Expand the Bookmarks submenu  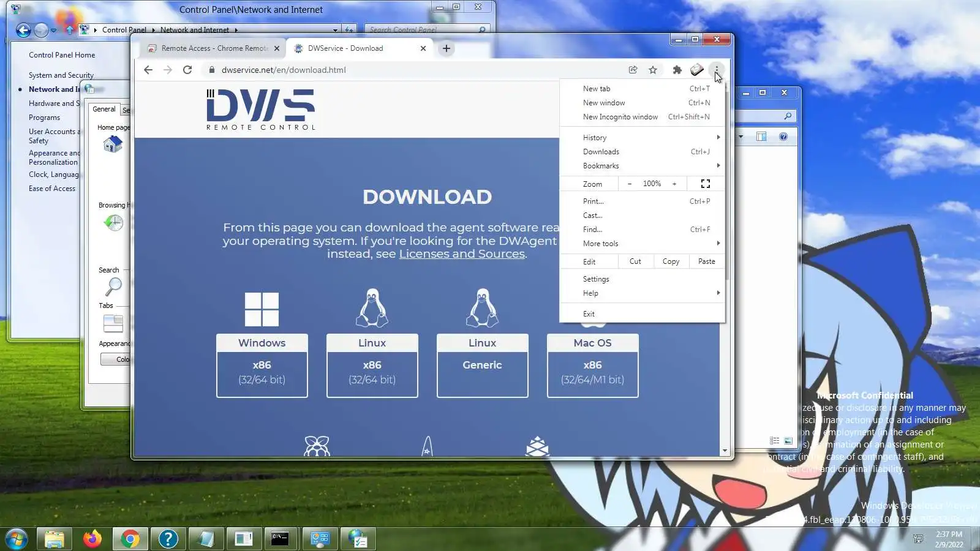tap(642, 166)
